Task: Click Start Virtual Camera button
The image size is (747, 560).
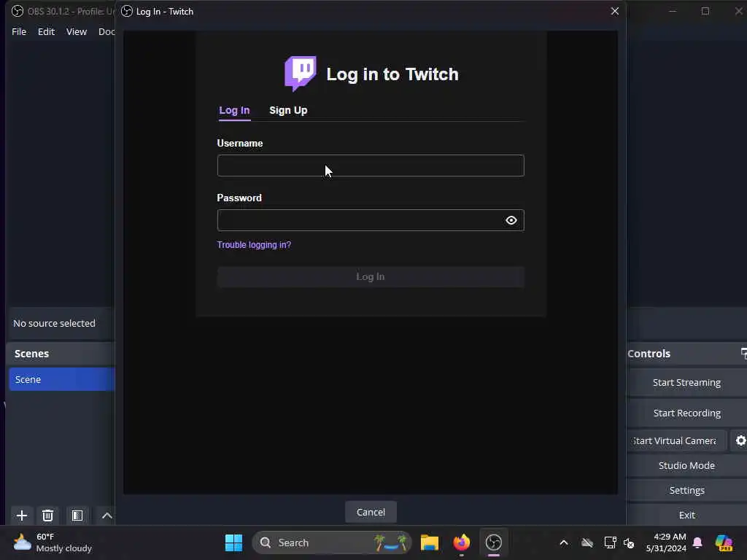Action: coord(678,440)
